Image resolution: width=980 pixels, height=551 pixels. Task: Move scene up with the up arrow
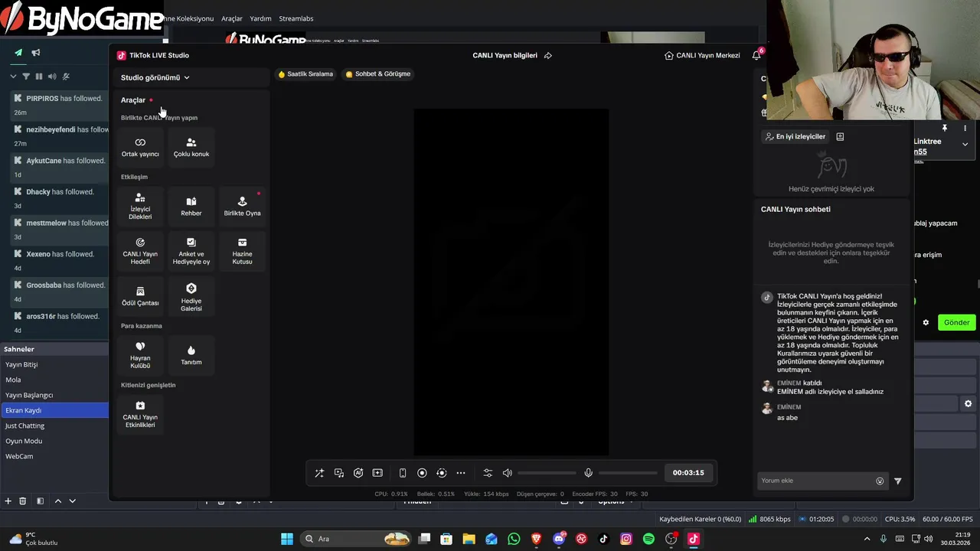click(x=57, y=501)
